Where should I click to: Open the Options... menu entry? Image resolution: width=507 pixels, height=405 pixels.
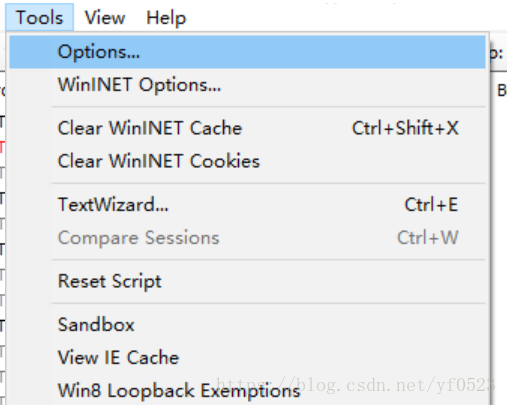pos(247,52)
